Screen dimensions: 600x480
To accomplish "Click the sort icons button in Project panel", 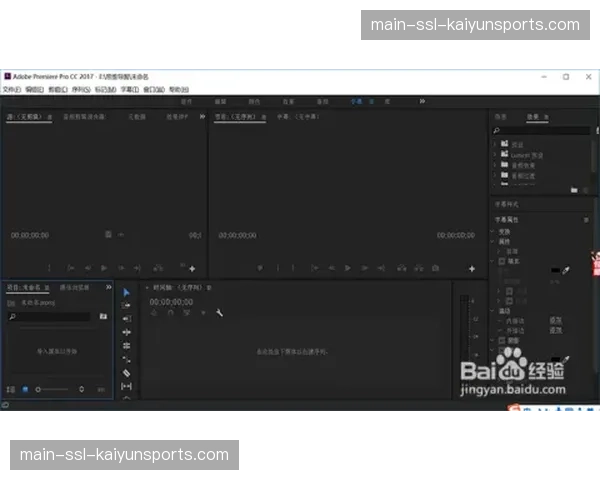I will click(82, 389).
